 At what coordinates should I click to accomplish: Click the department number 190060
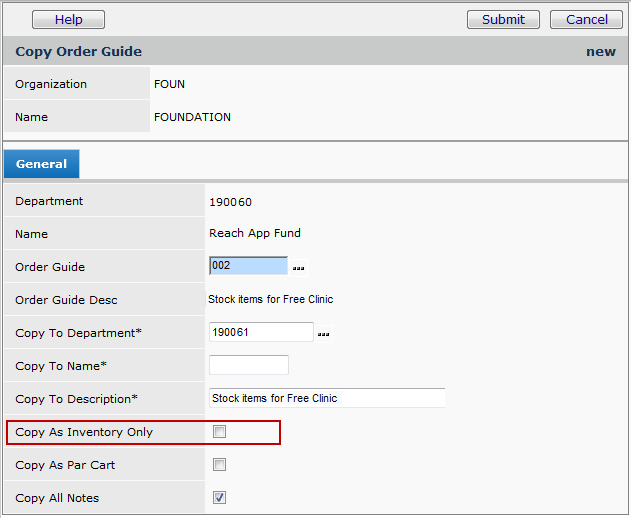pyautogui.click(x=230, y=202)
